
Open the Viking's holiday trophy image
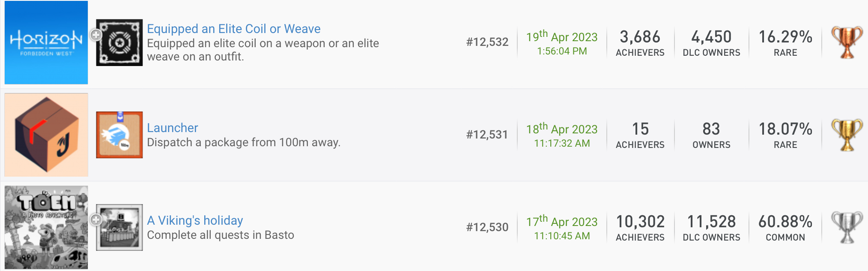click(119, 227)
